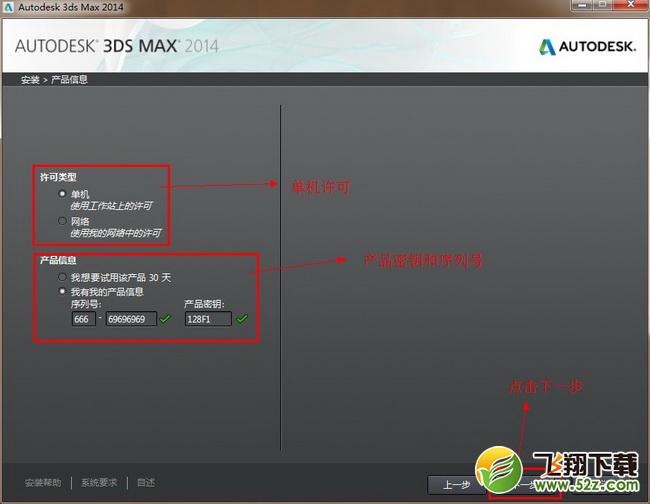Click the 产品密钥: label
The width and height of the screenshot is (650, 504).
(x=204, y=304)
